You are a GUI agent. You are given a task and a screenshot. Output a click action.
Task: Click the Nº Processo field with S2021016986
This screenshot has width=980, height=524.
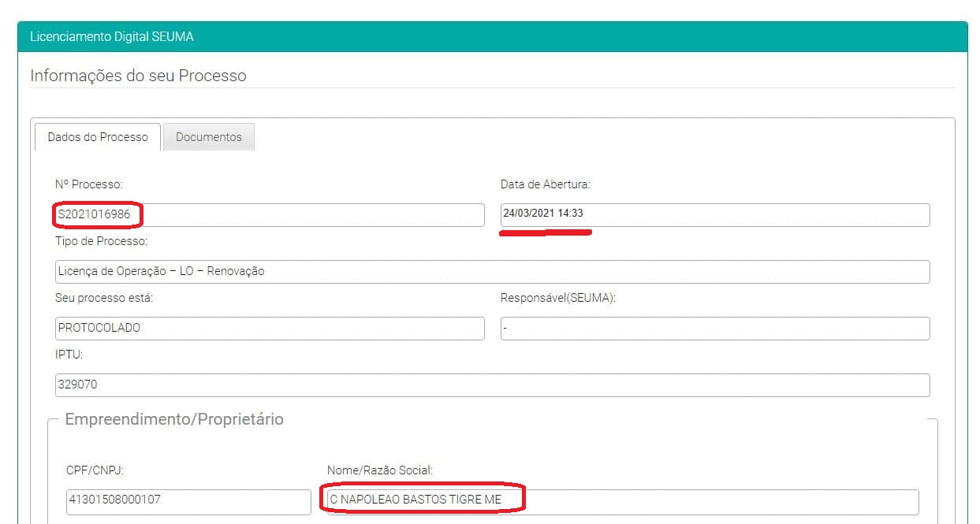(x=268, y=215)
